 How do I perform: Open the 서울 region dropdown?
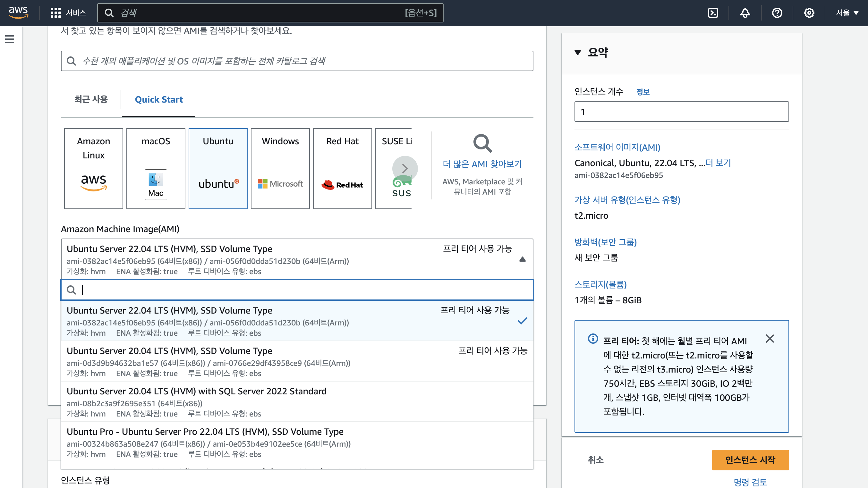pyautogui.click(x=847, y=13)
